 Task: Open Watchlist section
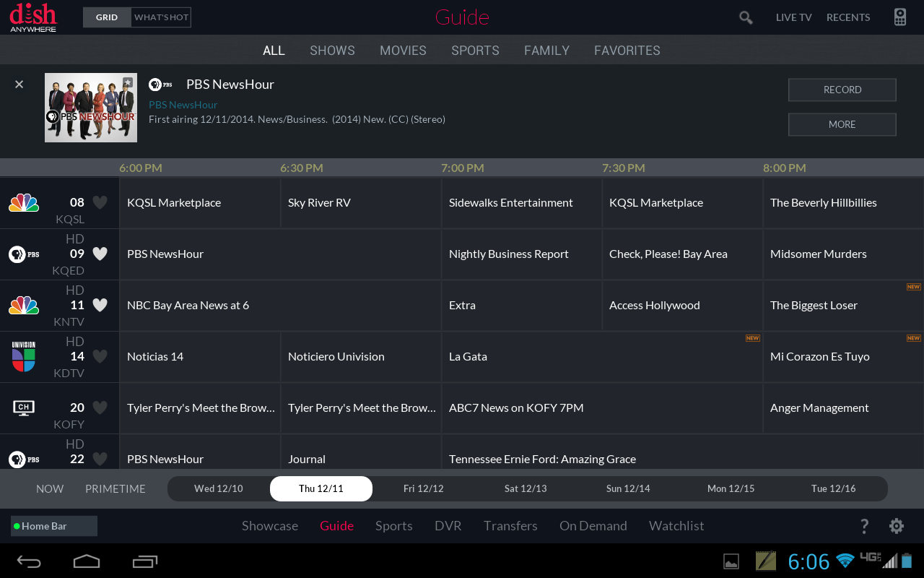pyautogui.click(x=676, y=526)
